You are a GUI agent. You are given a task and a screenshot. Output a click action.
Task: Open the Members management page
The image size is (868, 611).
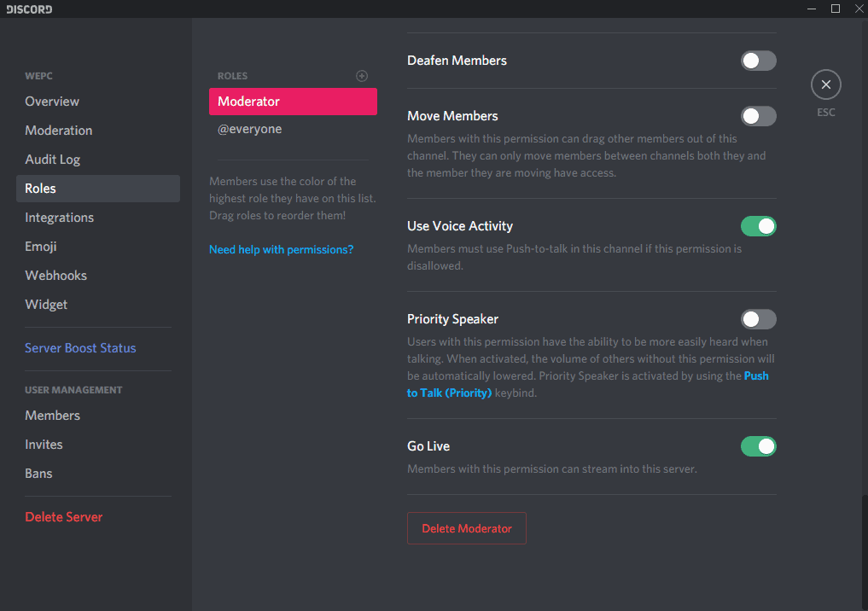coord(98,416)
